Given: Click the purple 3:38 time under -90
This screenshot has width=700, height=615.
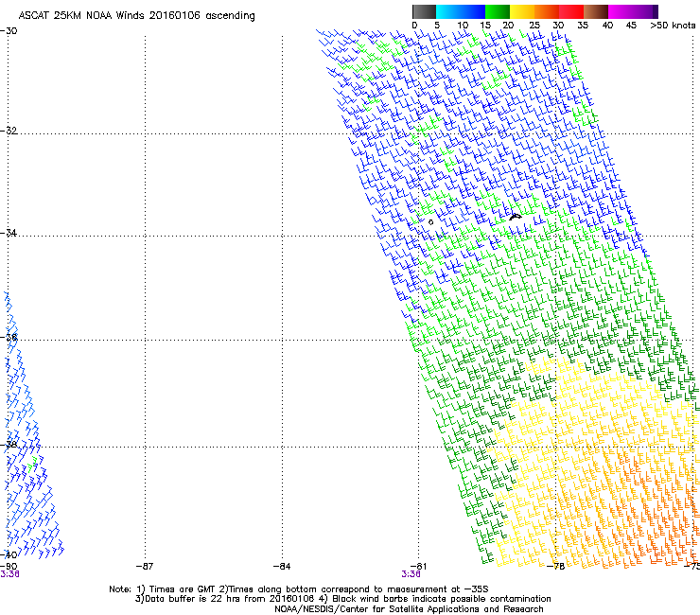Looking at the screenshot, I should pyautogui.click(x=9, y=574).
